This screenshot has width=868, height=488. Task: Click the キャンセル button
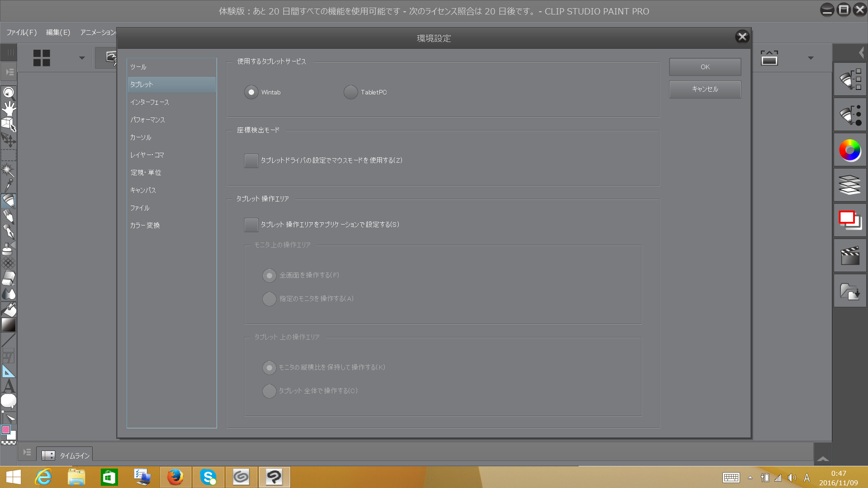(705, 89)
